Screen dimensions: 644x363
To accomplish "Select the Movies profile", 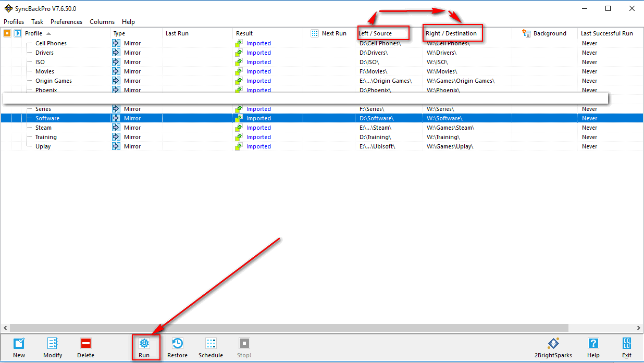I will point(45,71).
